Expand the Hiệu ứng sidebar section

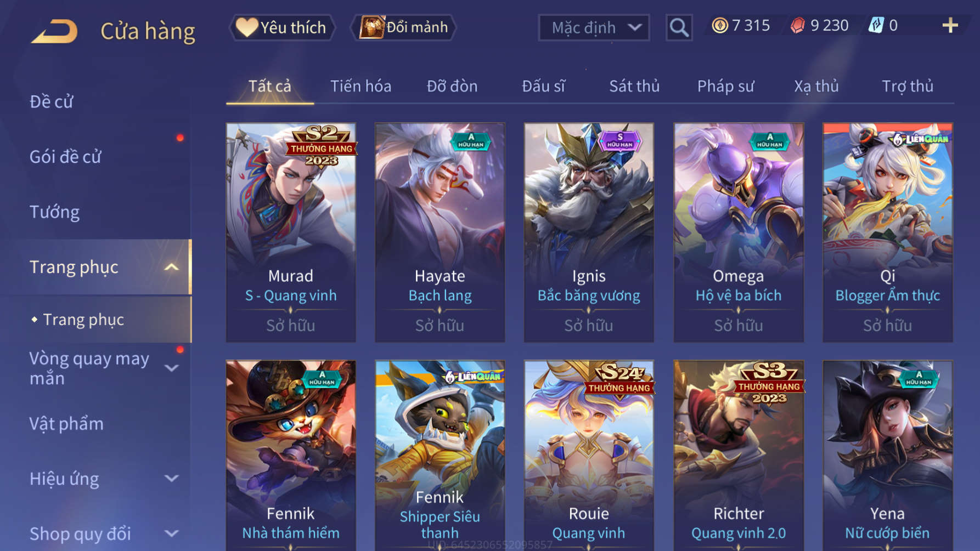tap(172, 479)
